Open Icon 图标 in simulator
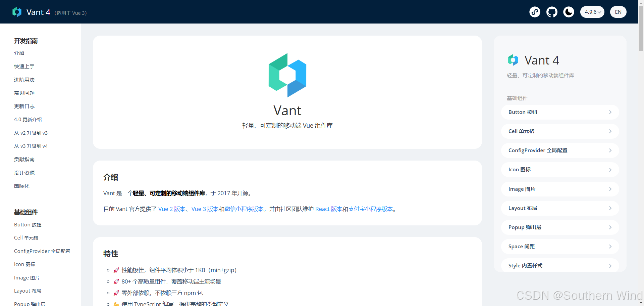 tap(560, 170)
